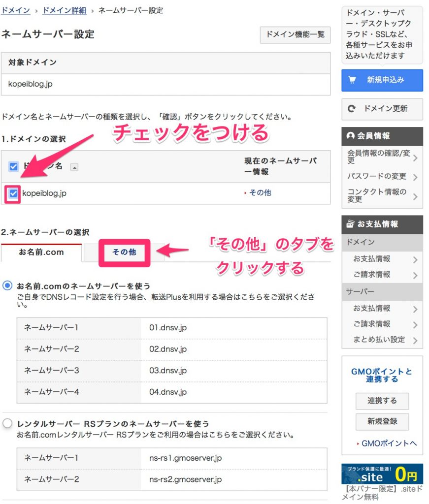Click the refresh icon beside ドメイン更新
Viewport: 429px width, 504px height.
352,109
